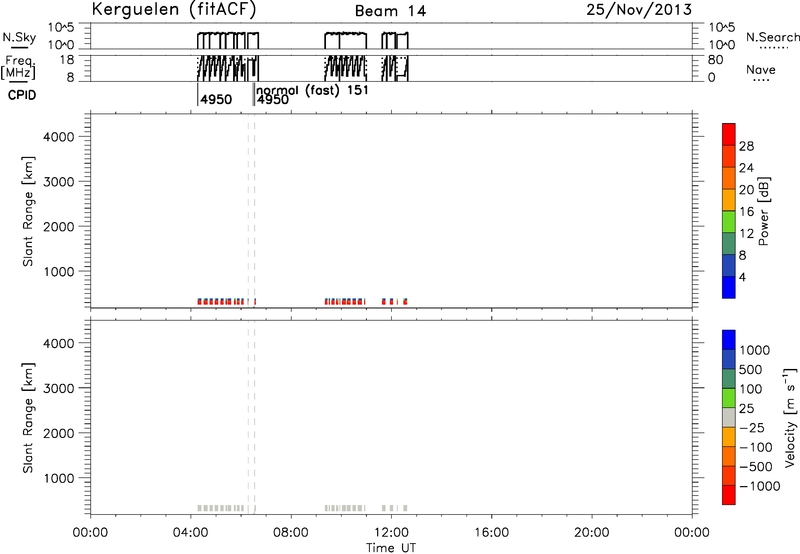Click the 'Power [dB]' color bar label

(x=764, y=211)
